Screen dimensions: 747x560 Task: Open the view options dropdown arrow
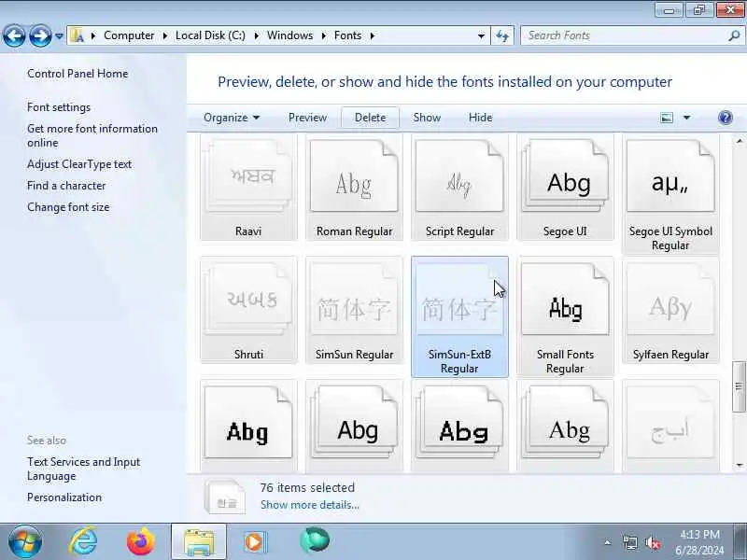pos(686,118)
